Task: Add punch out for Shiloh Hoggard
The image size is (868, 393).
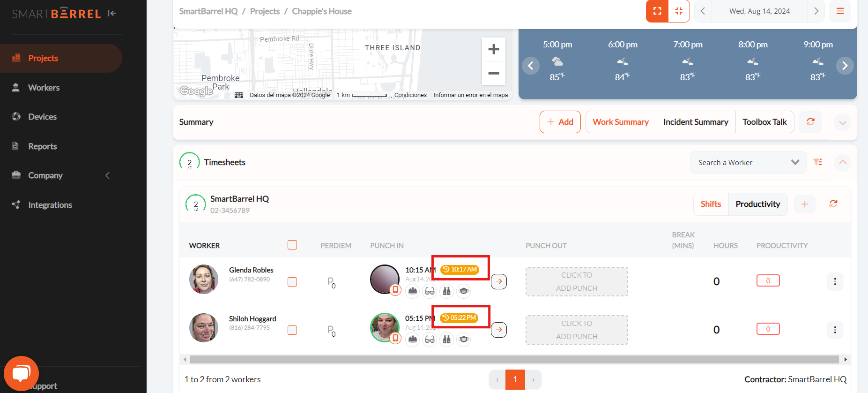Action: pyautogui.click(x=577, y=330)
